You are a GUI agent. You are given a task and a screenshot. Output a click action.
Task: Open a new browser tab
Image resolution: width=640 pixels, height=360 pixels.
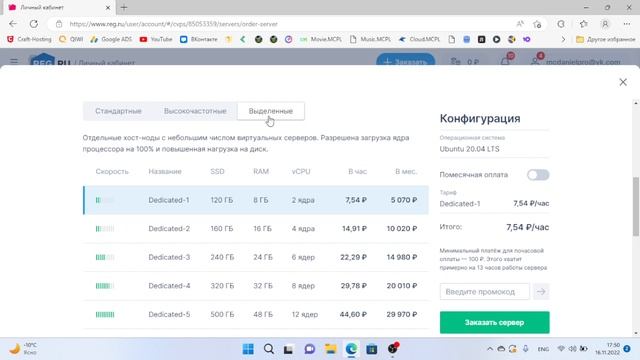point(124,7)
